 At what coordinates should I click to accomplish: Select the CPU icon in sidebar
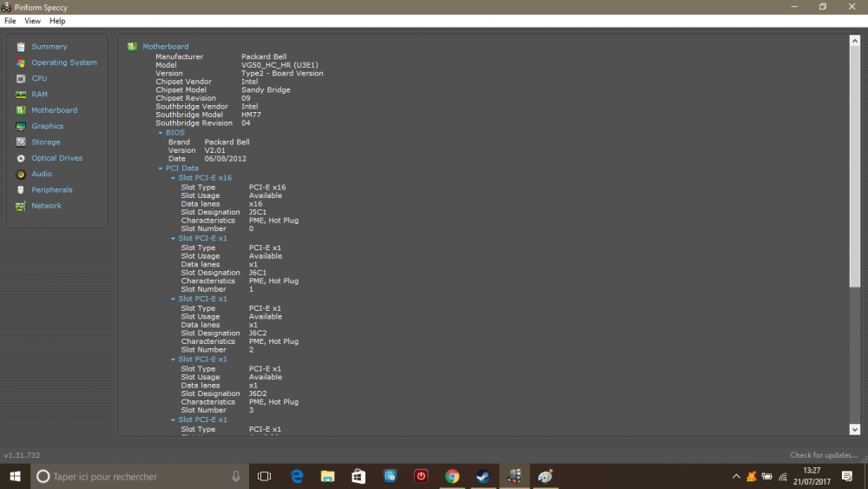coord(21,78)
